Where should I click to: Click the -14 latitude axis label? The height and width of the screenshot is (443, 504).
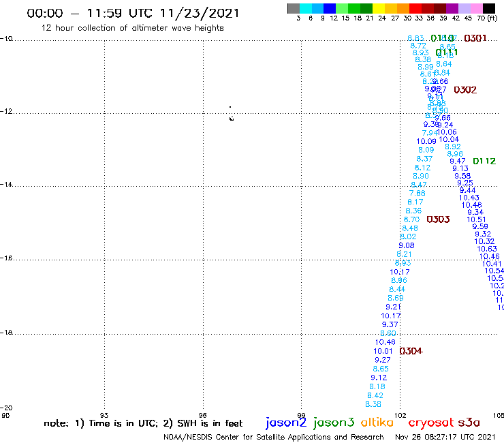(6, 184)
